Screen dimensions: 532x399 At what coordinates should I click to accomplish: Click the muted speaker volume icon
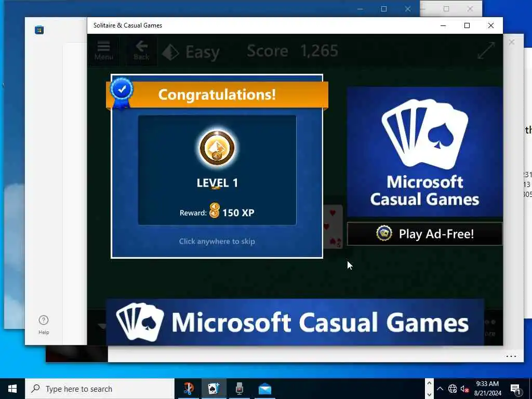[465, 389]
